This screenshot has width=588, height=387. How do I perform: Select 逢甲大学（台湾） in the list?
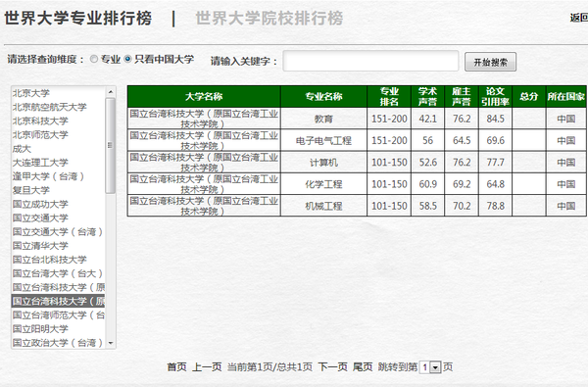(x=48, y=176)
